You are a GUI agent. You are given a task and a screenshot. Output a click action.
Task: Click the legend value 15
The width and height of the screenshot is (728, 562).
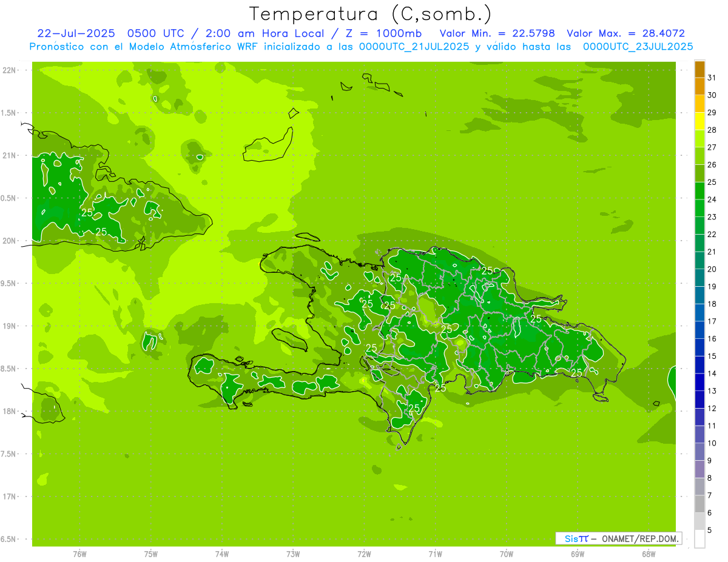tap(712, 356)
